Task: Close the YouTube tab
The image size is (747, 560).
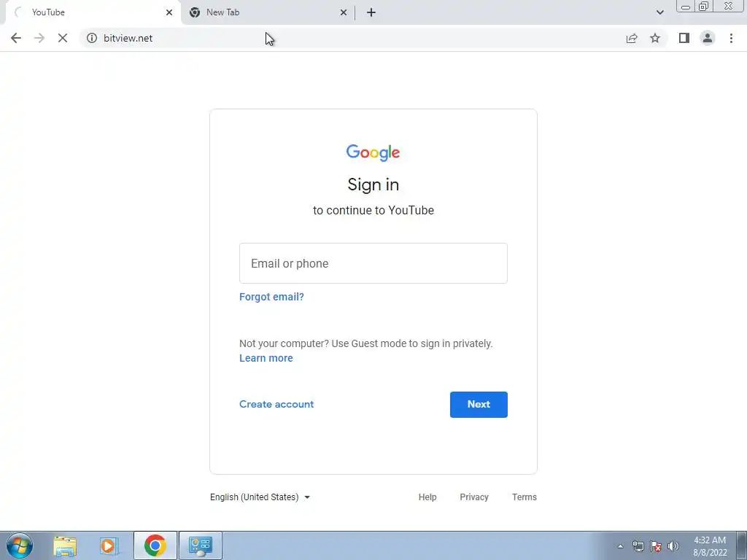Action: (x=169, y=12)
